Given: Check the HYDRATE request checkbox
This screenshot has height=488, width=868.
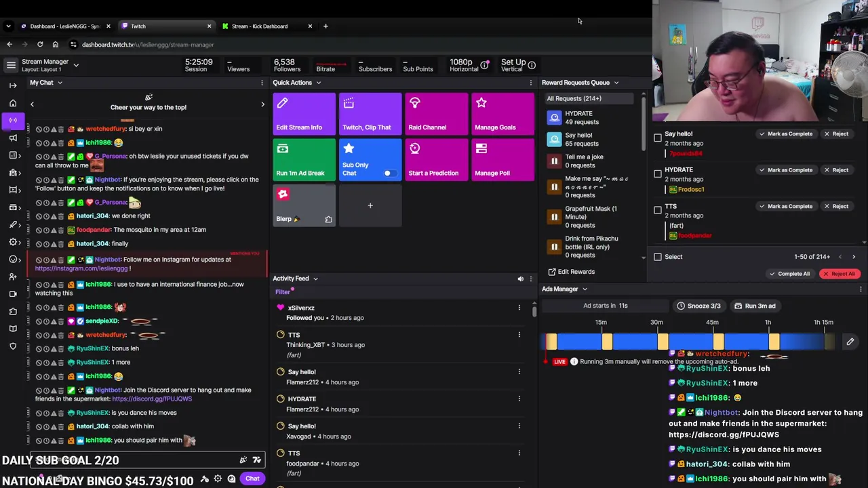Looking at the screenshot, I should (x=658, y=174).
